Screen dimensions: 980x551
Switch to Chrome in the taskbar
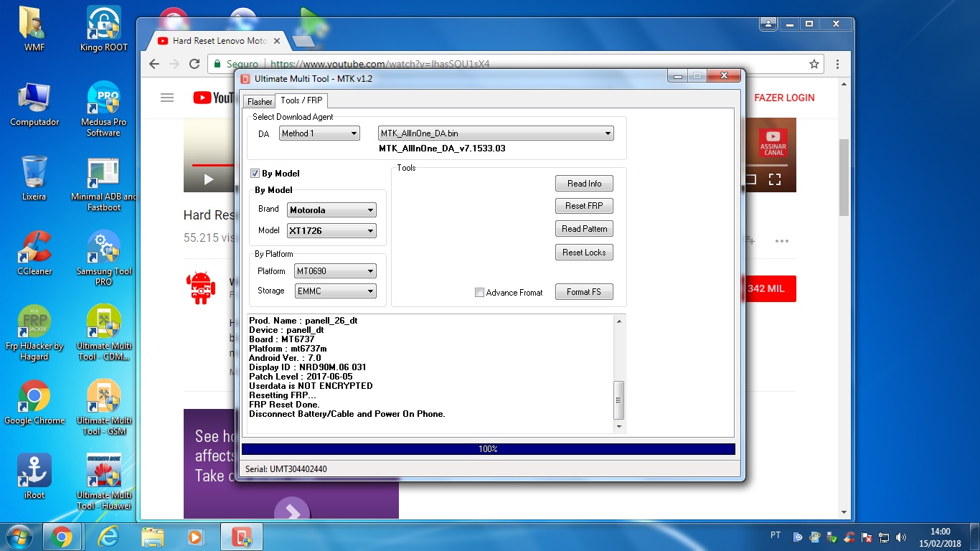coord(62,537)
